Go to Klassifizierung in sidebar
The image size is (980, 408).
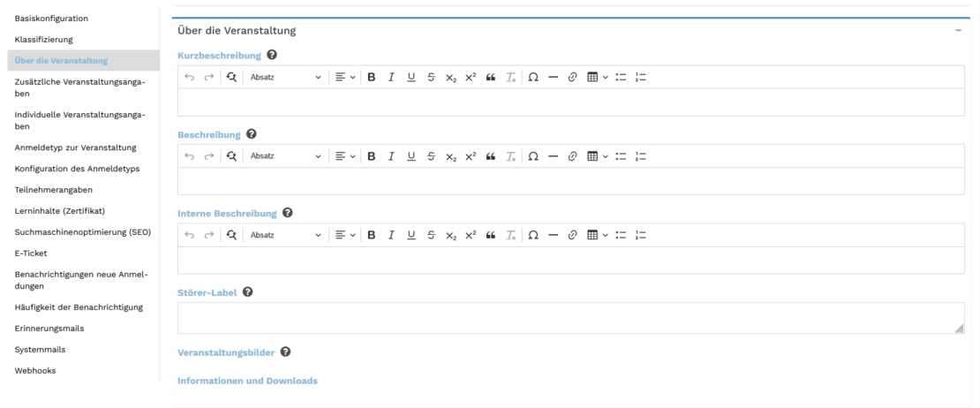[x=44, y=40]
